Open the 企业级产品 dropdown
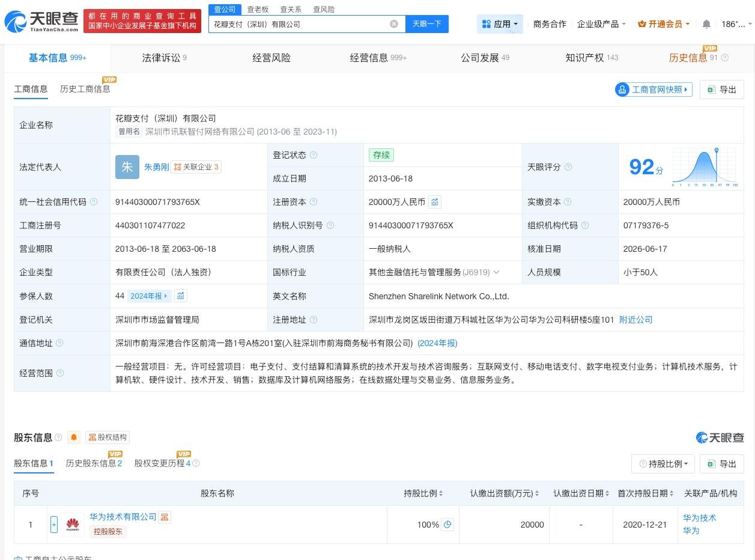 tap(601, 24)
